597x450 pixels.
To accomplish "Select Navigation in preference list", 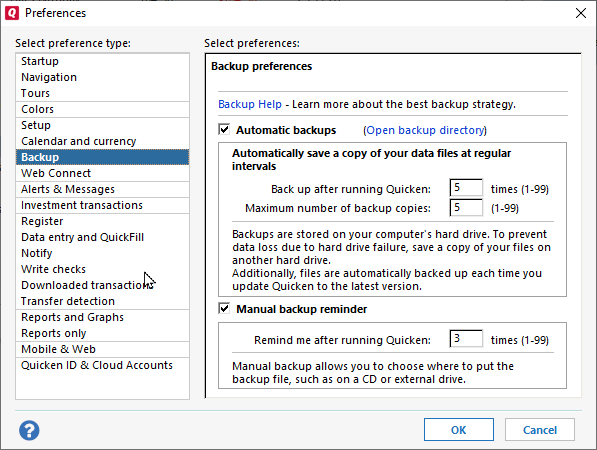I will point(102,77).
